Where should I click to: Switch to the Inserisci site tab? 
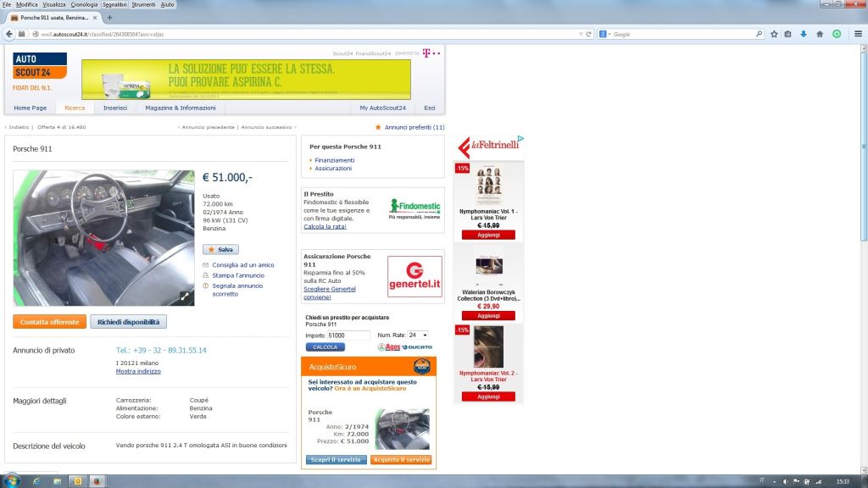115,108
